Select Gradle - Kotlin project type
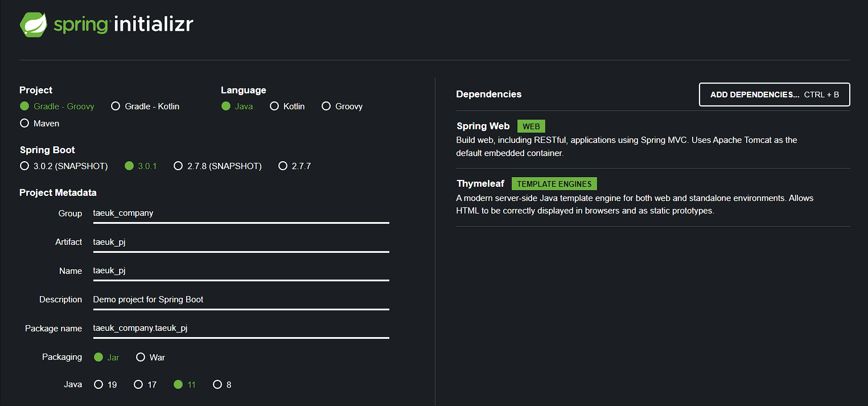 coord(145,106)
